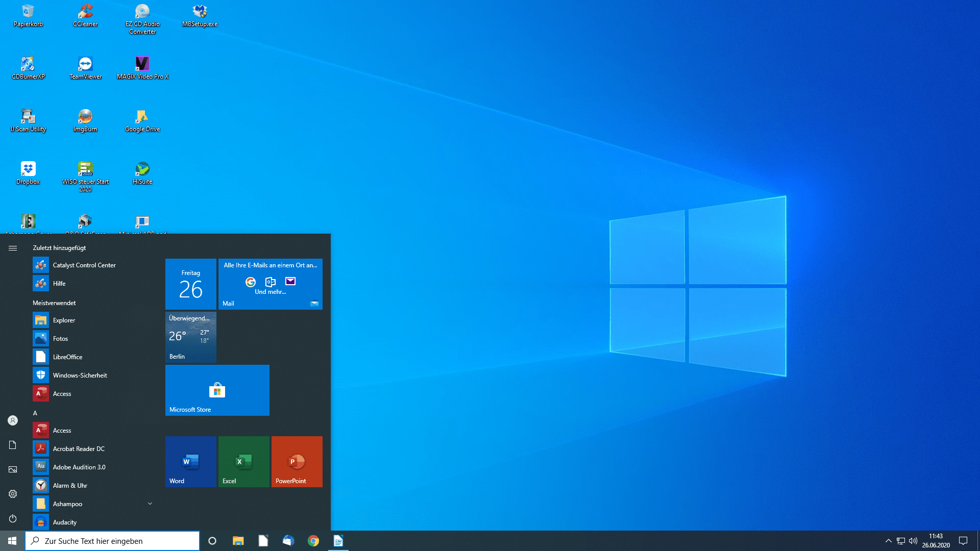Open the Microsoft Store tile
This screenshot has height=551, width=980.
pos(217,390)
